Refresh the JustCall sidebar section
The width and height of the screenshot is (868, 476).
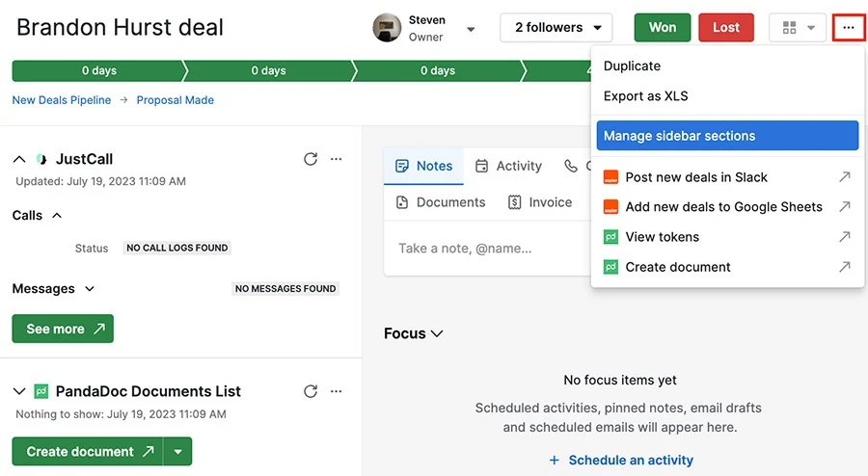(311, 159)
